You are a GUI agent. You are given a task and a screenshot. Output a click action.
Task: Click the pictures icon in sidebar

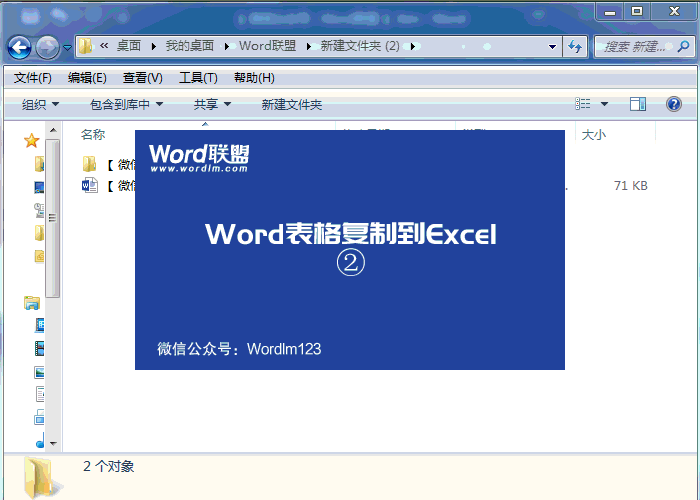pos(39,372)
